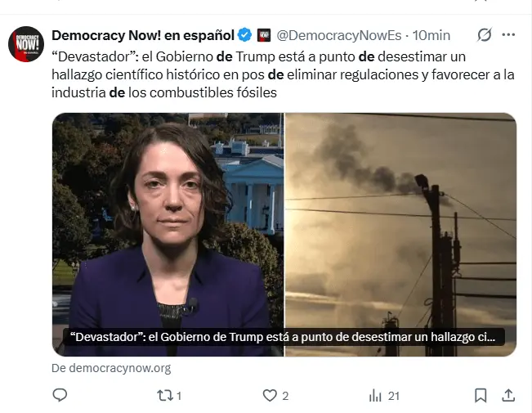Open the post via the 10min timestamp

[431, 35]
